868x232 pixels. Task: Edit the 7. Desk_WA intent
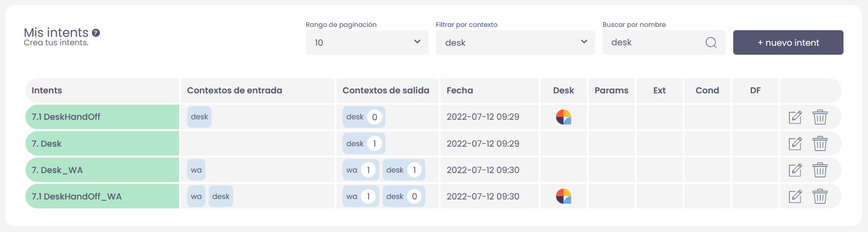pyautogui.click(x=795, y=170)
